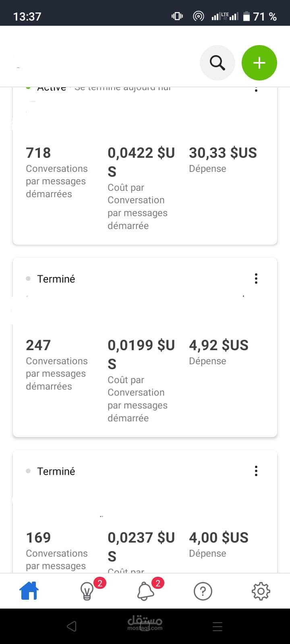This screenshot has width=290, height=644.
Task: Tap the Android back navigation button
Action: [72, 626]
